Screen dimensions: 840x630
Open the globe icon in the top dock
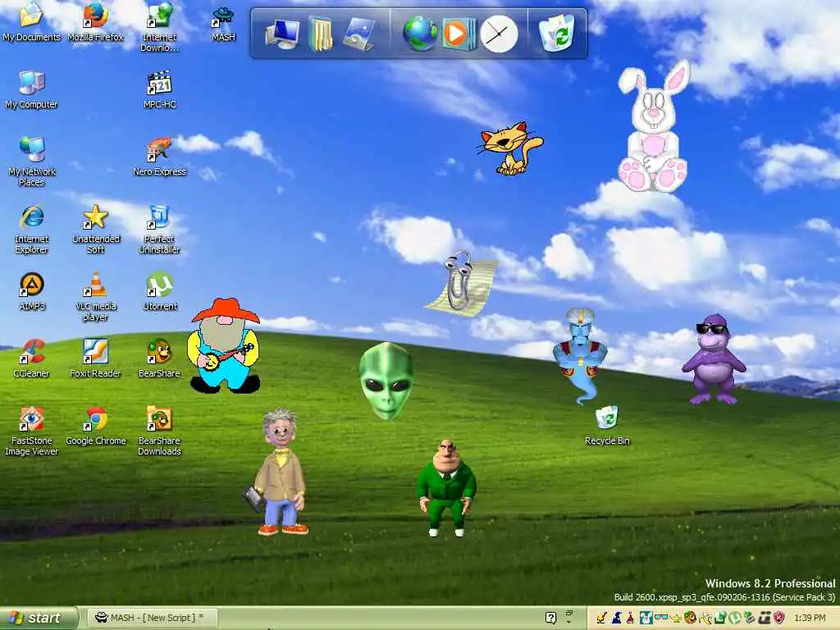(x=419, y=33)
